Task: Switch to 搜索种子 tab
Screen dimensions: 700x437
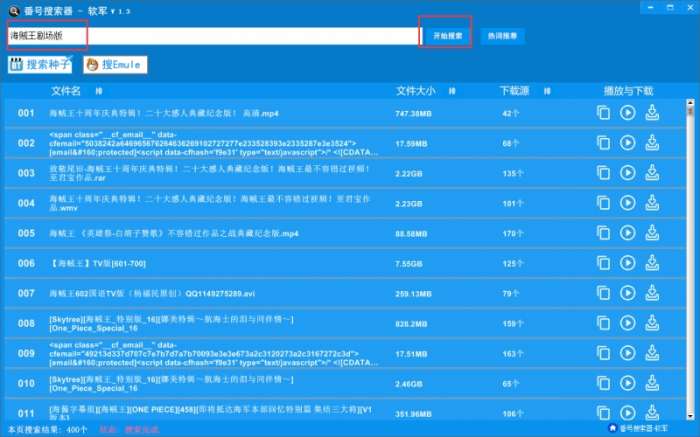Action: pyautogui.click(x=42, y=65)
